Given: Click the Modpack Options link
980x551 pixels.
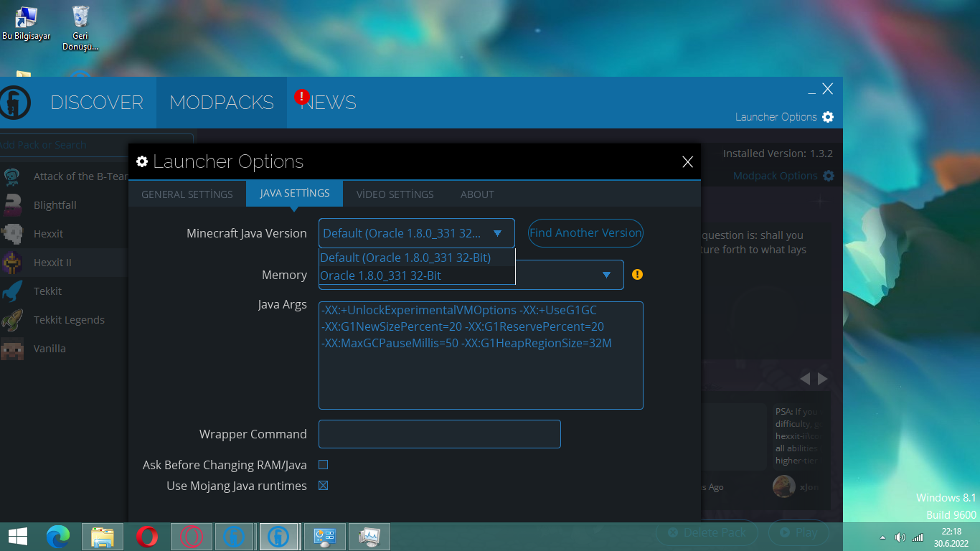Looking at the screenshot, I should (x=775, y=176).
